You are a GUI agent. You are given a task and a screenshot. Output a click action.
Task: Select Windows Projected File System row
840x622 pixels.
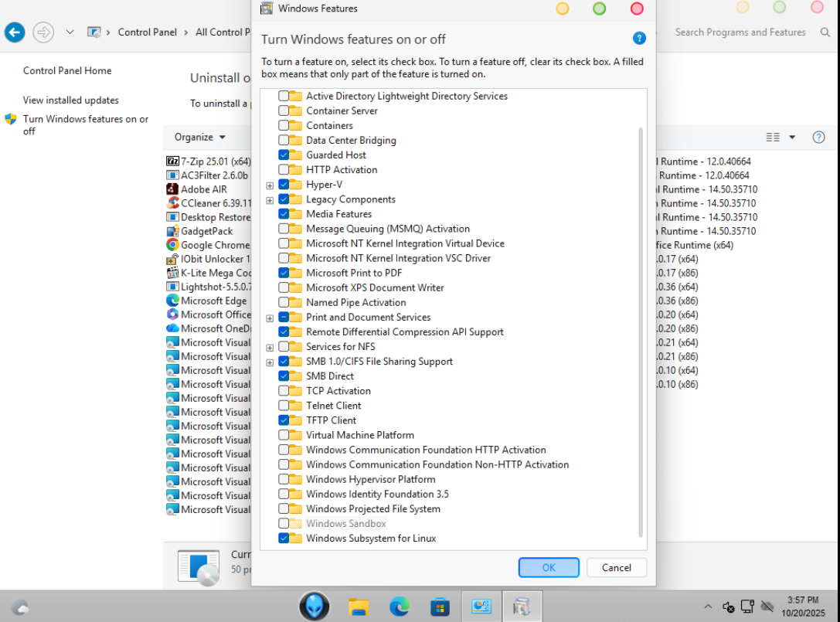pyautogui.click(x=372, y=508)
